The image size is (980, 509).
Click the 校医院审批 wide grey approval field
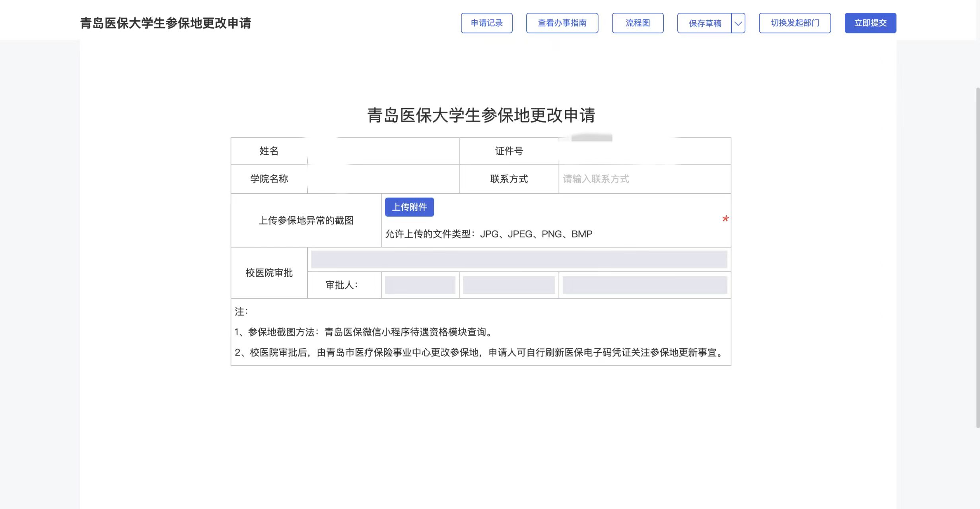coord(519,260)
